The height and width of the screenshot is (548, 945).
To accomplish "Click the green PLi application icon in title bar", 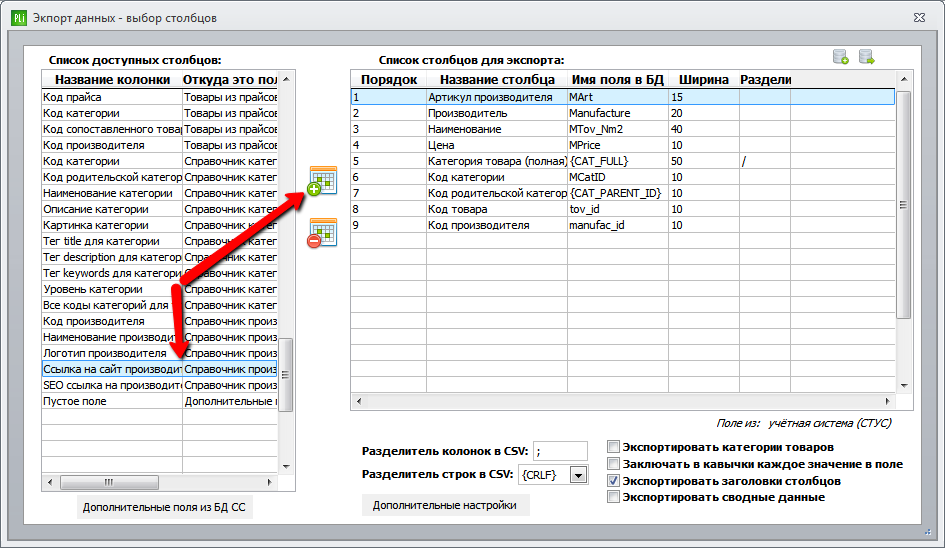I will point(19,18).
